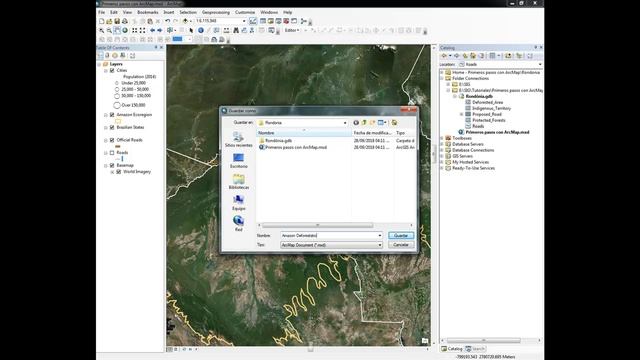Toggle the Basemap layer checkbox

pyautogui.click(x=112, y=166)
